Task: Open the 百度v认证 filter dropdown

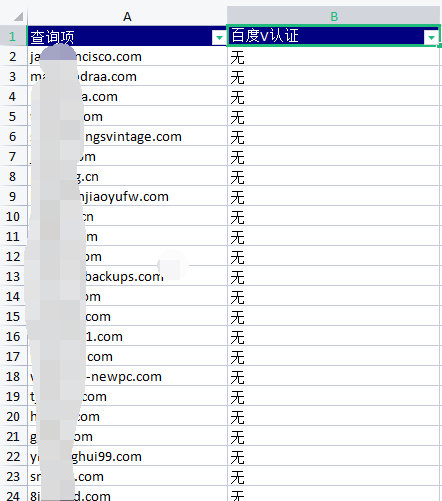Action: coord(431,38)
